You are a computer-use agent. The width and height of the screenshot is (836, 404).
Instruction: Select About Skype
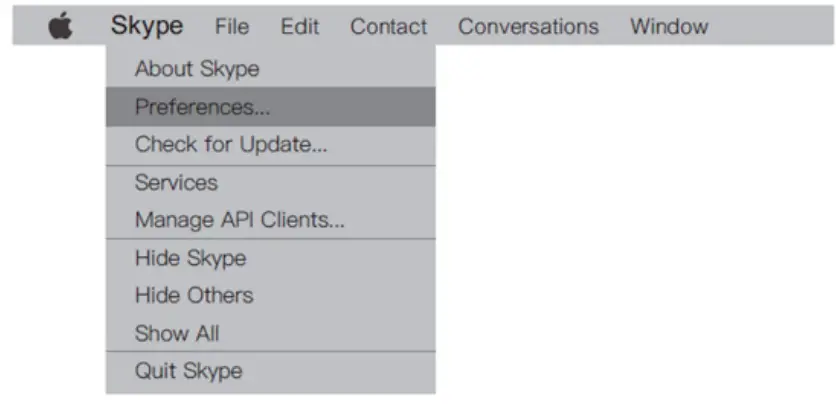[197, 70]
